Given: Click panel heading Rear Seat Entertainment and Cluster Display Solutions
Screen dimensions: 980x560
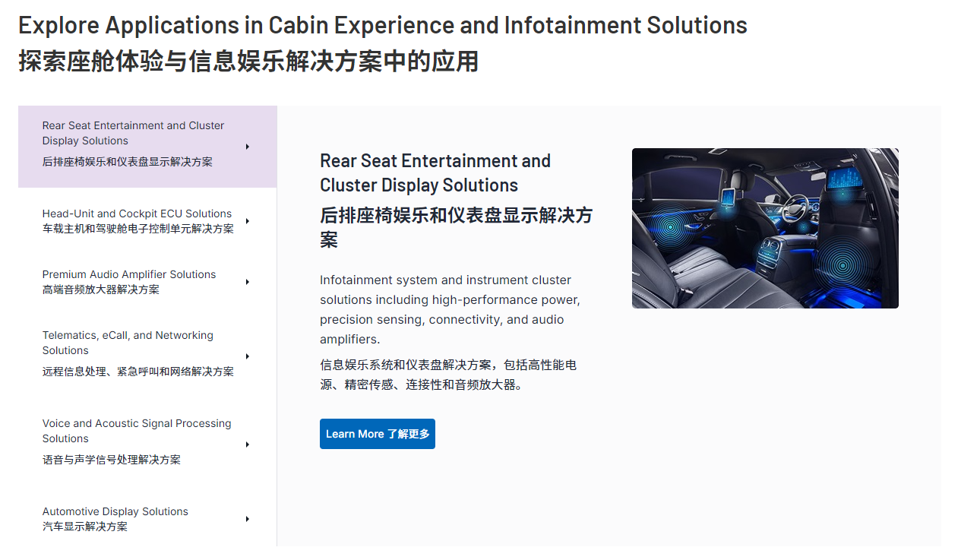Looking at the screenshot, I should click(x=435, y=173).
